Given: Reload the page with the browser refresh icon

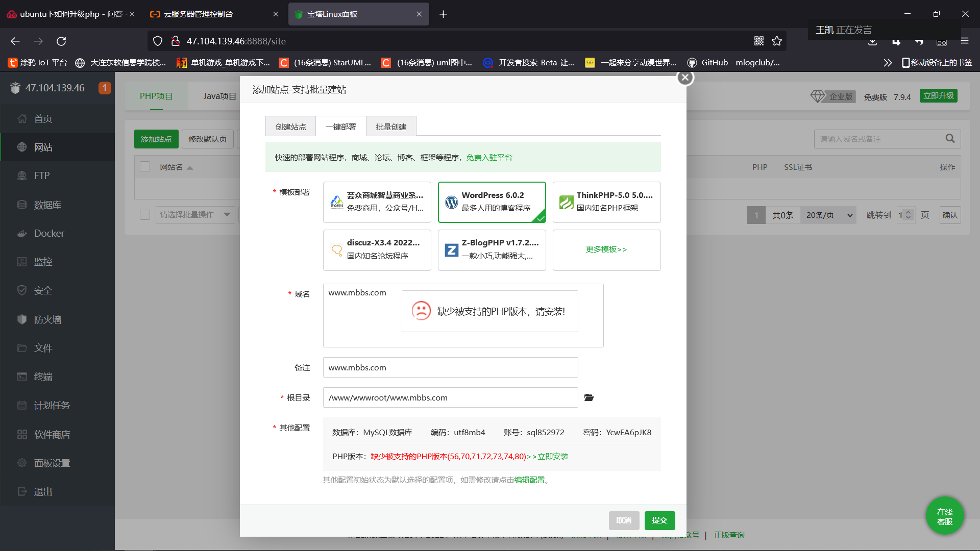Looking at the screenshot, I should 61,41.
